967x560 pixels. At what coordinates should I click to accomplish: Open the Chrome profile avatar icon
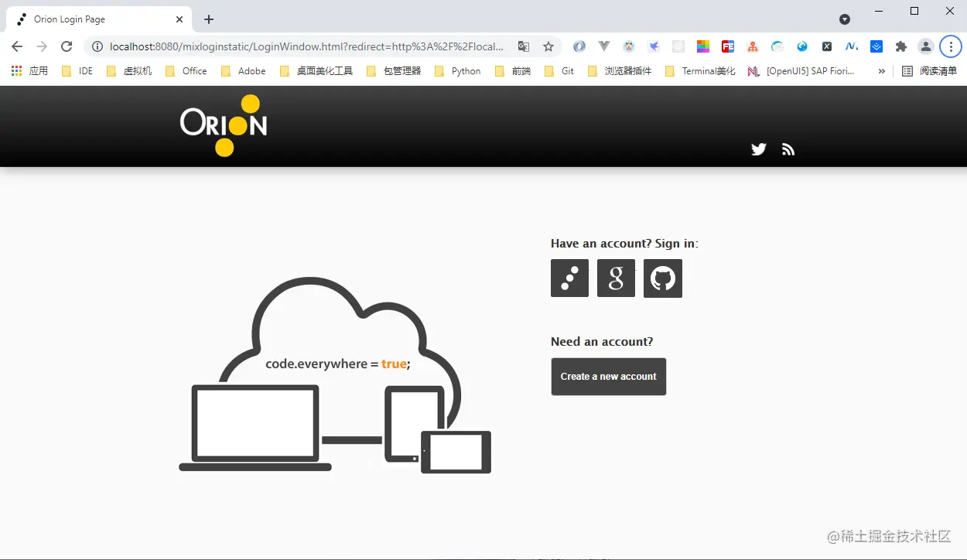click(926, 46)
